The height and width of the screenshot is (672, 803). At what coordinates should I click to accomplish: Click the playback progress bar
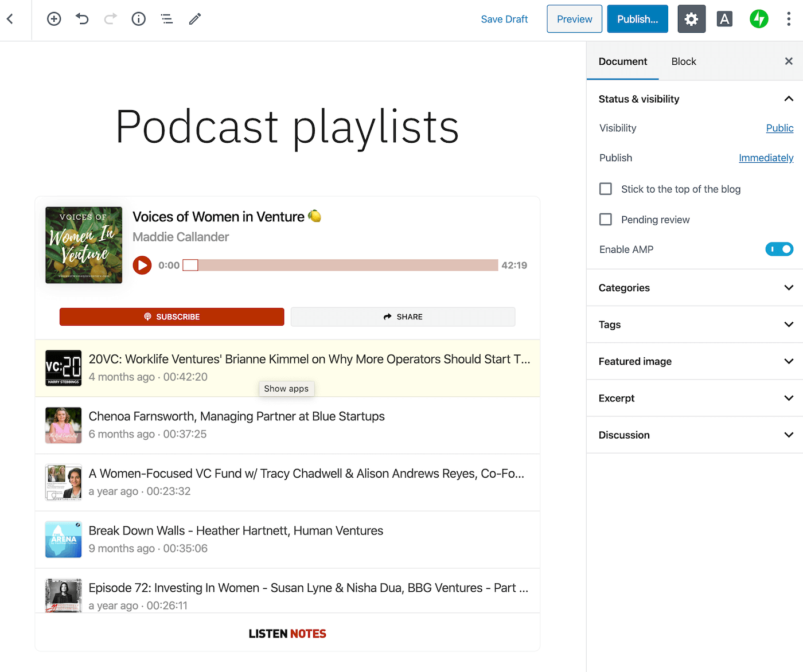340,265
